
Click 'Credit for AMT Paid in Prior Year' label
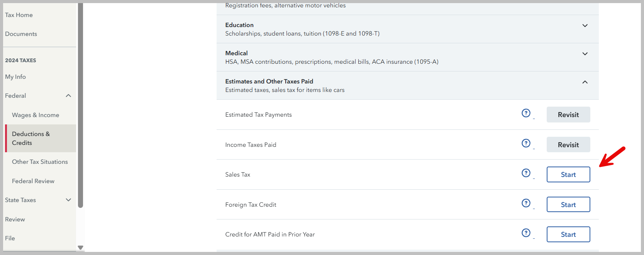click(270, 235)
